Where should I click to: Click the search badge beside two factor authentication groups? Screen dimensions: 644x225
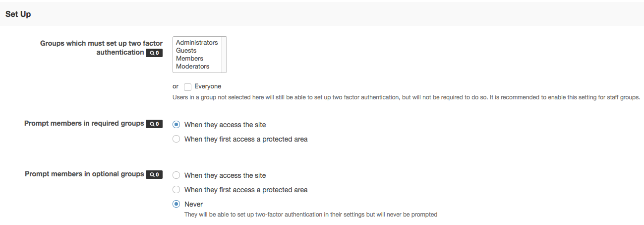pos(154,53)
